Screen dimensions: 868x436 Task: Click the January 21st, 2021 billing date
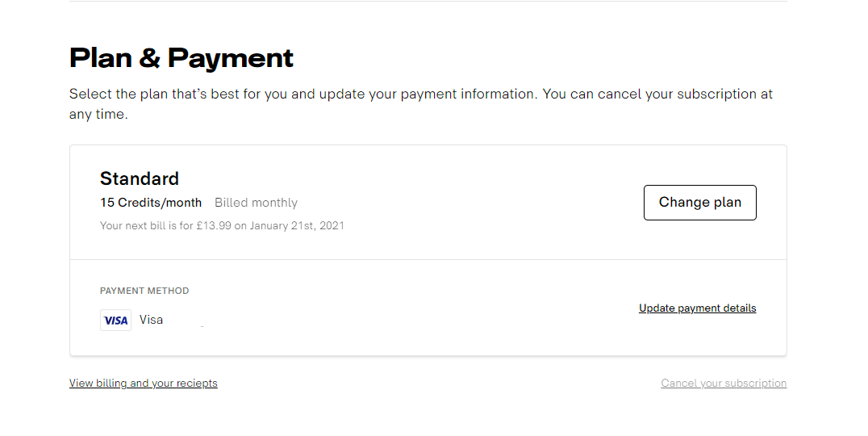[x=297, y=226]
